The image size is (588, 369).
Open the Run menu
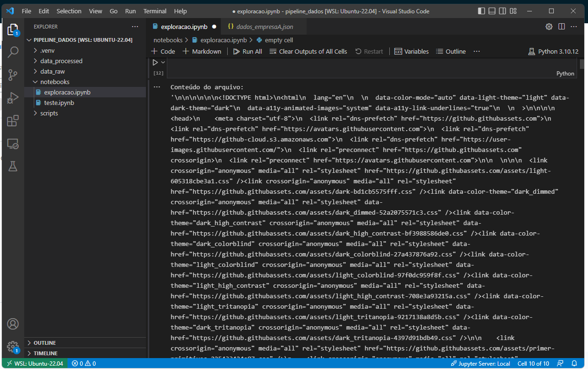(x=130, y=11)
